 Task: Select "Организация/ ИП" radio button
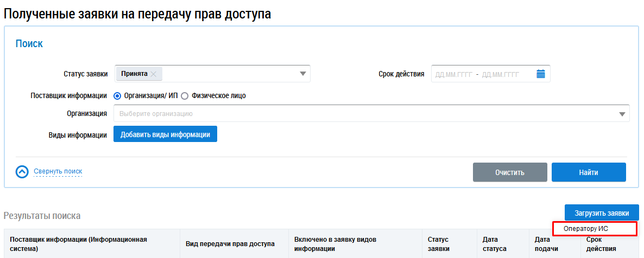(117, 96)
